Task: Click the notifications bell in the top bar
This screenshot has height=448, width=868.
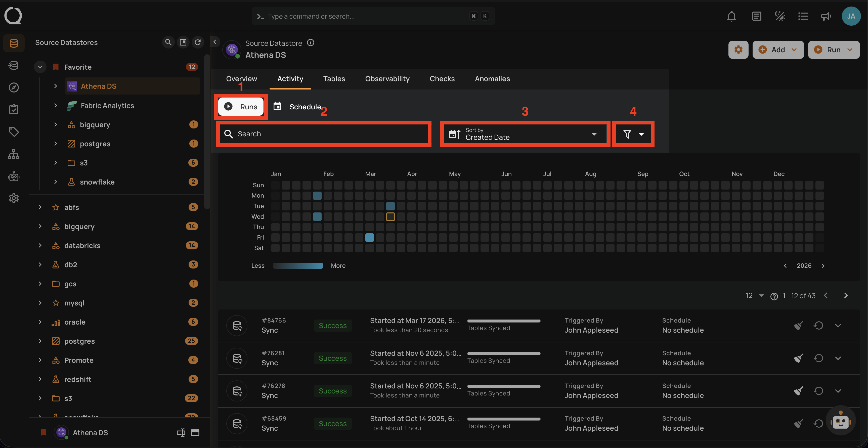Action: 731,16
